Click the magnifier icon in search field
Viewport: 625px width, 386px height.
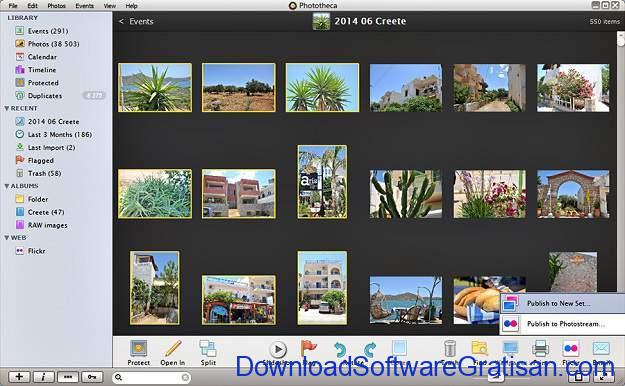click(118, 377)
